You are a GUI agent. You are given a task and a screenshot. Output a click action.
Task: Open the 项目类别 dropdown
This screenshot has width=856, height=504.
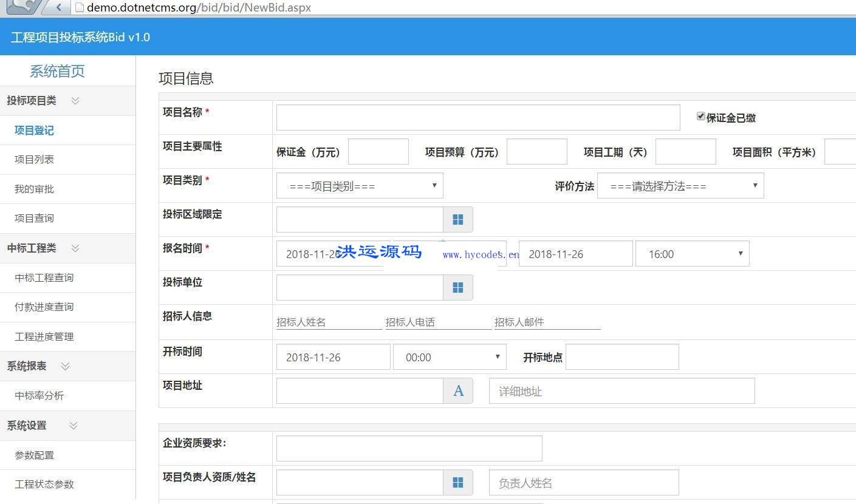pyautogui.click(x=360, y=186)
